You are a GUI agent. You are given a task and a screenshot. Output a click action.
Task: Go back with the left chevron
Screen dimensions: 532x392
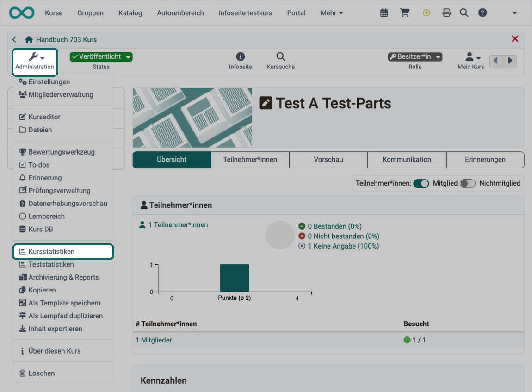click(x=14, y=40)
